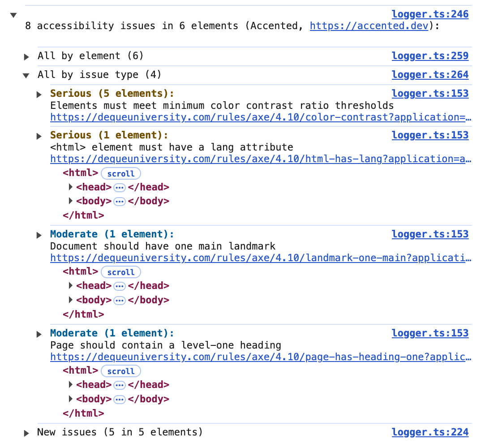Viewport: 485px width, 448px height.
Task: Click the ellipsis inside head under heading issue
Action: click(119, 385)
